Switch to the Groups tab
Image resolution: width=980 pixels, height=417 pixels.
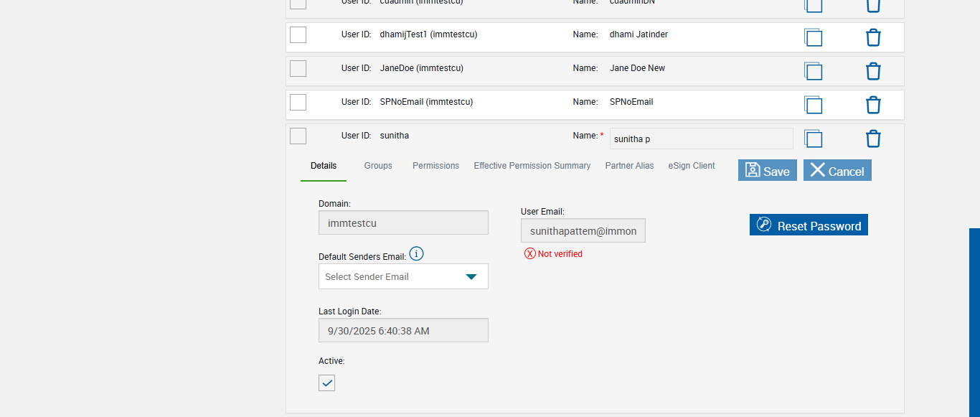click(x=378, y=166)
